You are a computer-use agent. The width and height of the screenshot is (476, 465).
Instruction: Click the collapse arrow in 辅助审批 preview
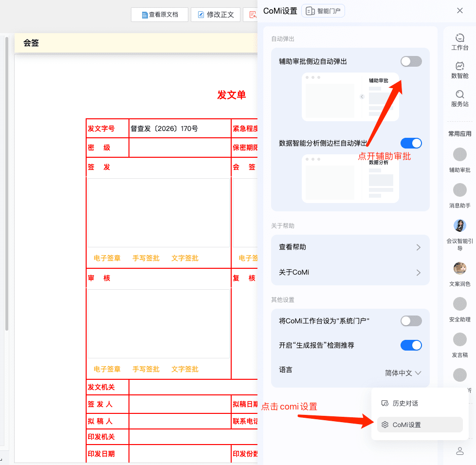click(x=362, y=96)
